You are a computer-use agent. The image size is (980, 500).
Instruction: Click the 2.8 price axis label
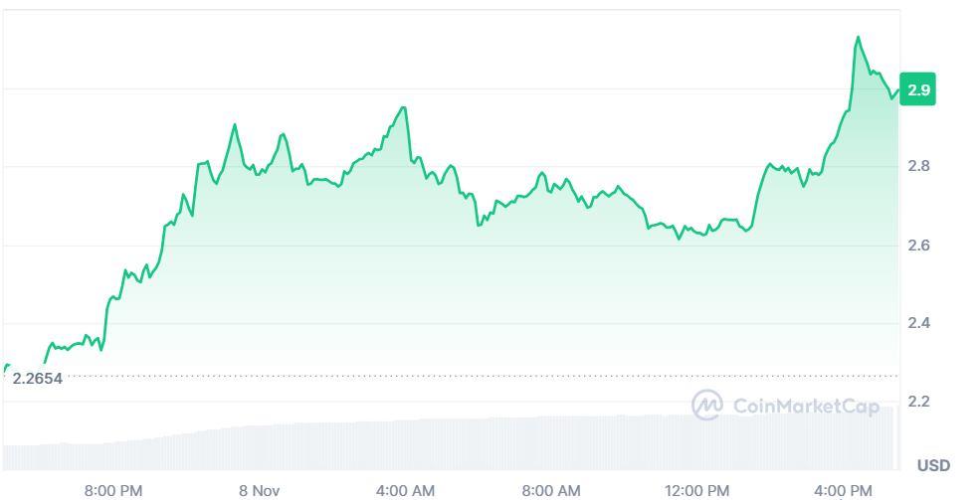pos(918,166)
